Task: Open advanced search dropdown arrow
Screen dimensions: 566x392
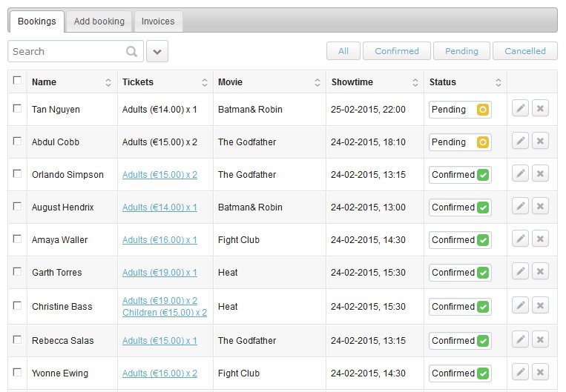Action: (x=157, y=51)
